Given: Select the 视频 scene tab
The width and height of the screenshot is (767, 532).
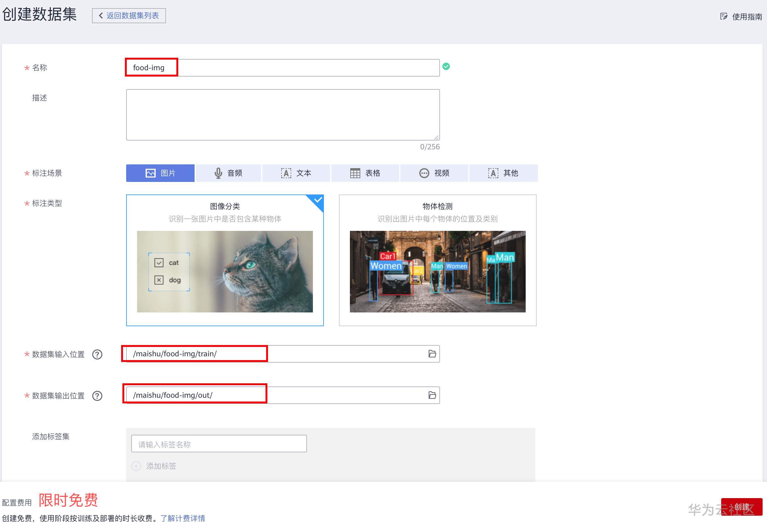Looking at the screenshot, I should pyautogui.click(x=434, y=173).
